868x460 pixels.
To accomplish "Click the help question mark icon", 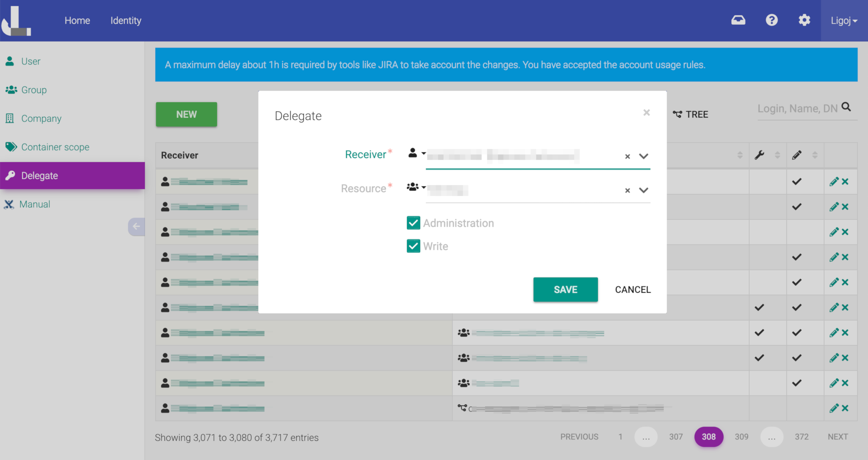I will [772, 20].
